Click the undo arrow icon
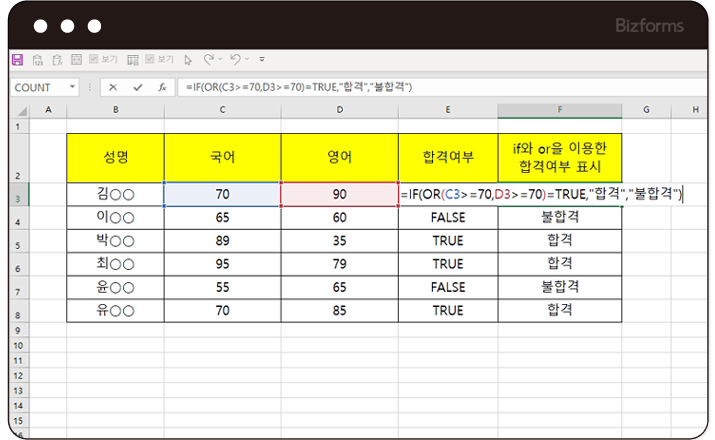Image resolution: width=715 pixels, height=440 pixels. [235, 60]
